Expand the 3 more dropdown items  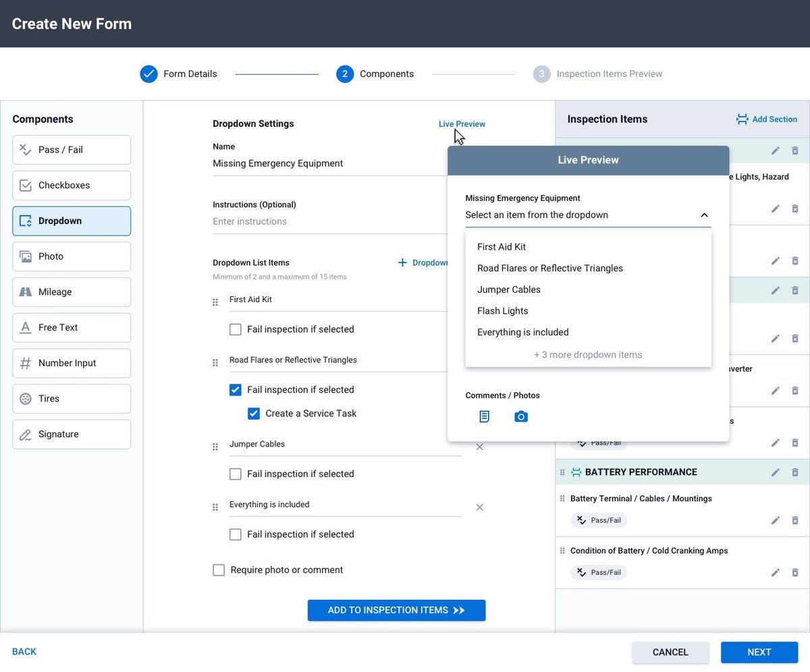[588, 354]
